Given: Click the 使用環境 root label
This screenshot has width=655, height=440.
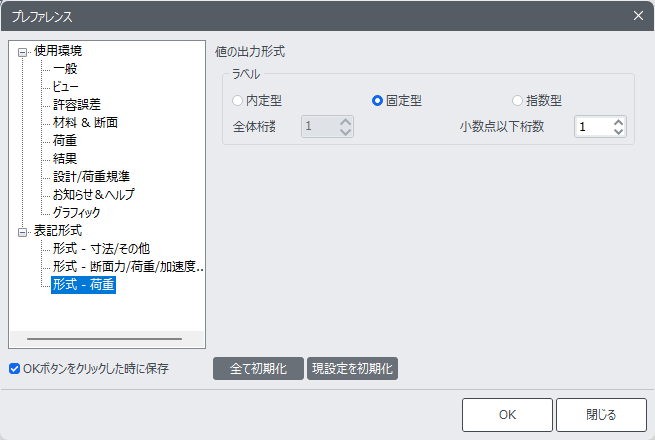Looking at the screenshot, I should (x=58, y=51).
